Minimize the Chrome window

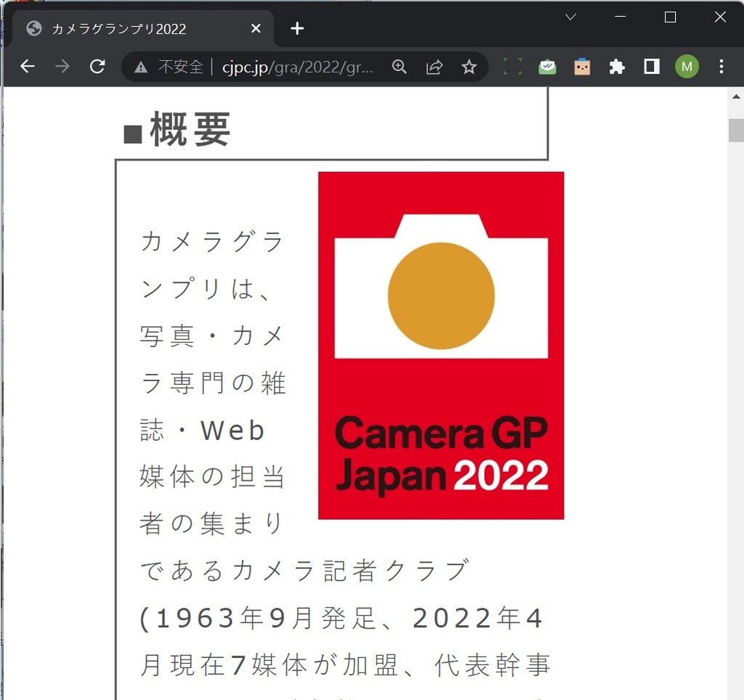pyautogui.click(x=620, y=17)
